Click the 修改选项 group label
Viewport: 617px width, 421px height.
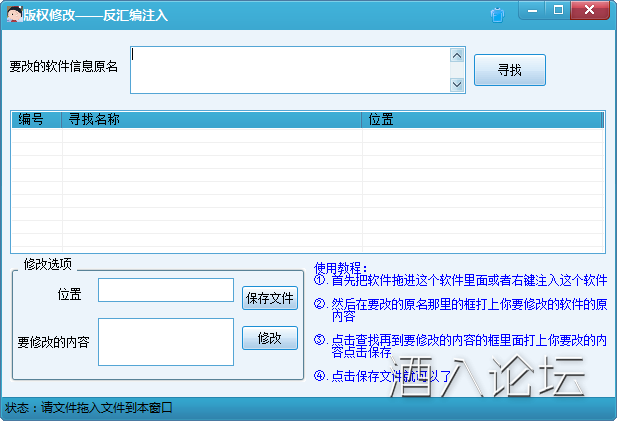pos(48,264)
